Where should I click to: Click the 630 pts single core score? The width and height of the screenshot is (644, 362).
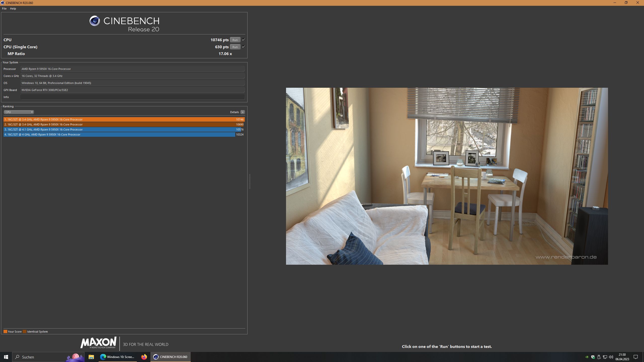pyautogui.click(x=222, y=47)
